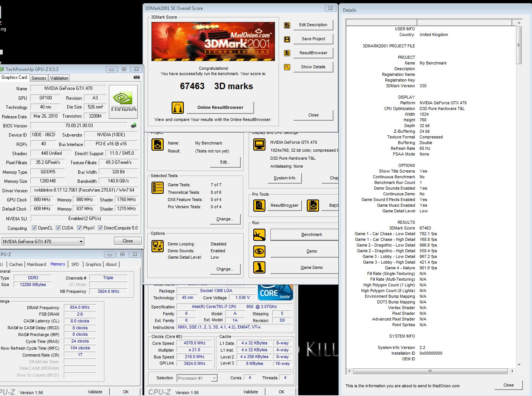Image resolution: width=532 pixels, height=396 pixels.
Task: Click the BIOS save icon in GPU-Z
Action: 134,126
